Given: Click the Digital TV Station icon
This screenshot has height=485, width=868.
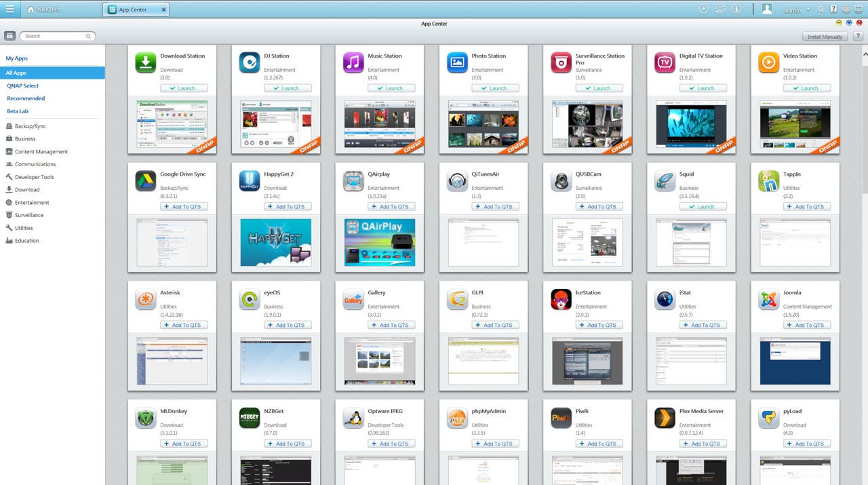Looking at the screenshot, I should tap(665, 62).
